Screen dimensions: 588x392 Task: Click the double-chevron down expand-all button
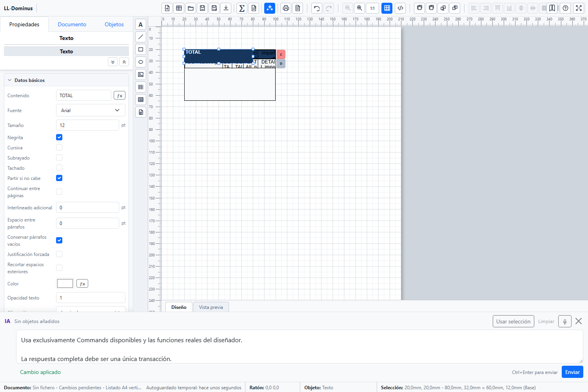click(x=113, y=62)
